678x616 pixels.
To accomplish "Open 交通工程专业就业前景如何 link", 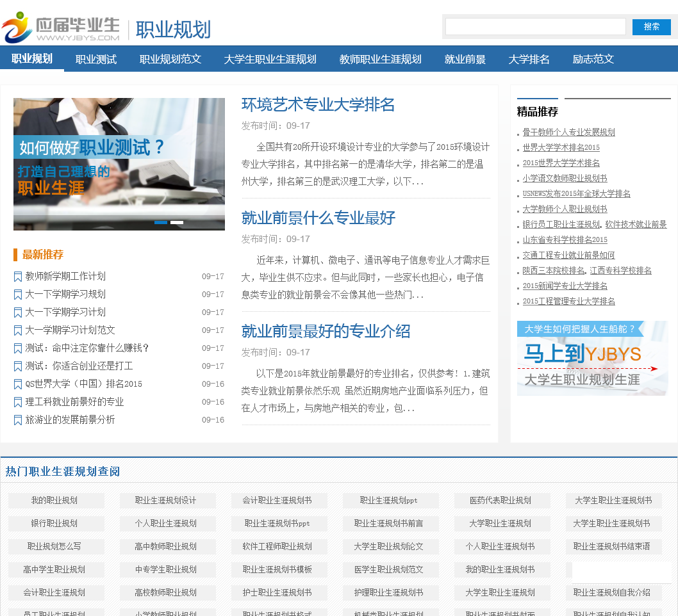I will (568, 255).
